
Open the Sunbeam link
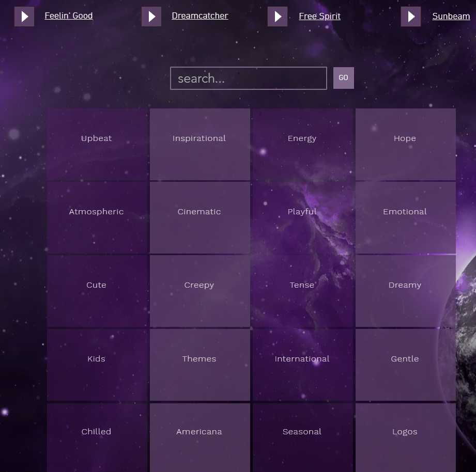[451, 16]
